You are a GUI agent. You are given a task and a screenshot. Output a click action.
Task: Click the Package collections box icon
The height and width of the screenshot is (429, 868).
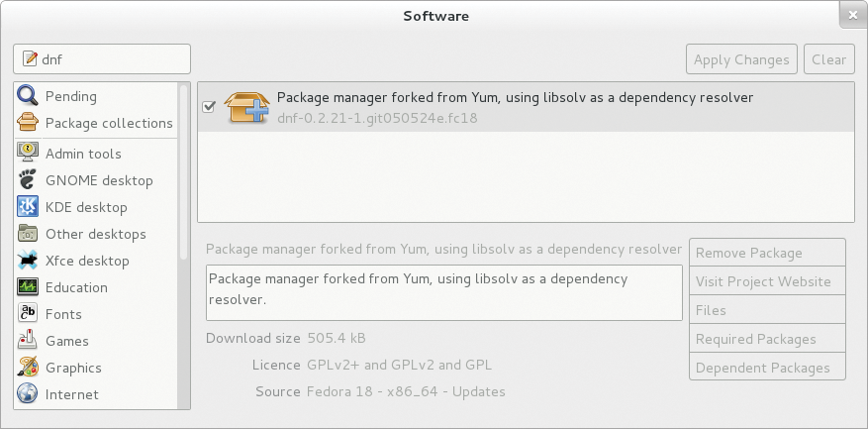28,123
